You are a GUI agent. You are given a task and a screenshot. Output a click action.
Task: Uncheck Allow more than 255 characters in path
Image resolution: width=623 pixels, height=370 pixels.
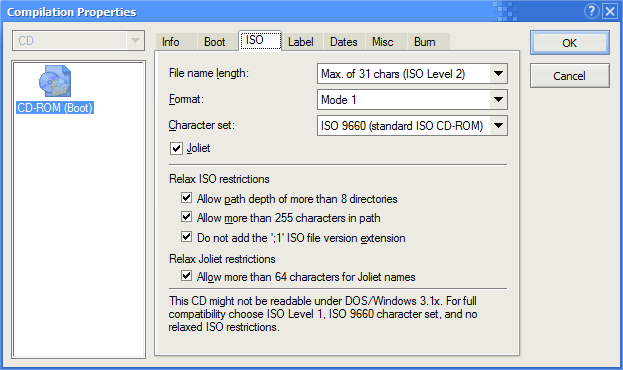pos(186,217)
